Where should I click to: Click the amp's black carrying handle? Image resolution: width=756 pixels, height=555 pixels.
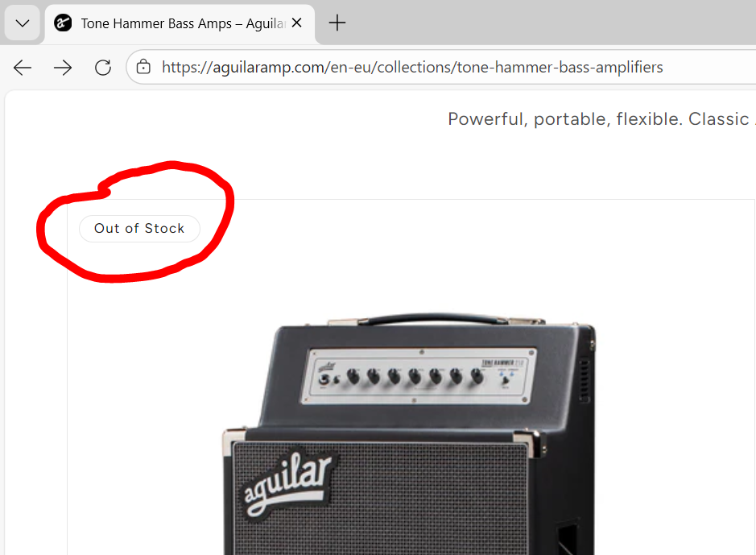click(436, 318)
